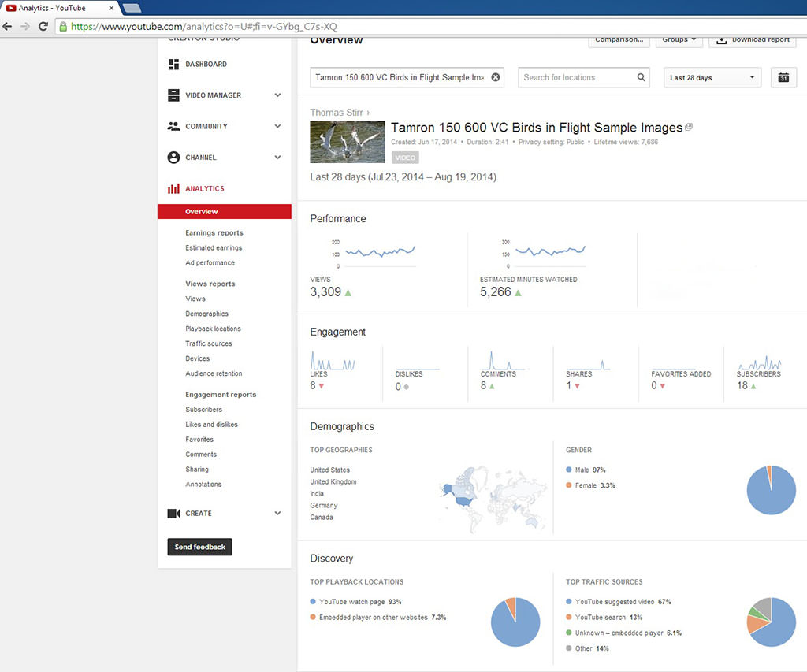Click the Create camera icon
This screenshot has height=672, width=807.
click(173, 514)
